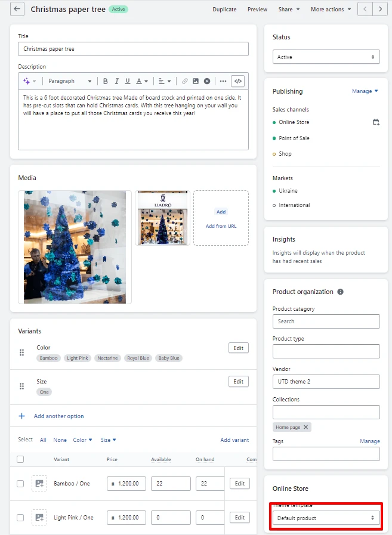Show HTML code view of description
The image size is (392, 535).
(x=238, y=81)
